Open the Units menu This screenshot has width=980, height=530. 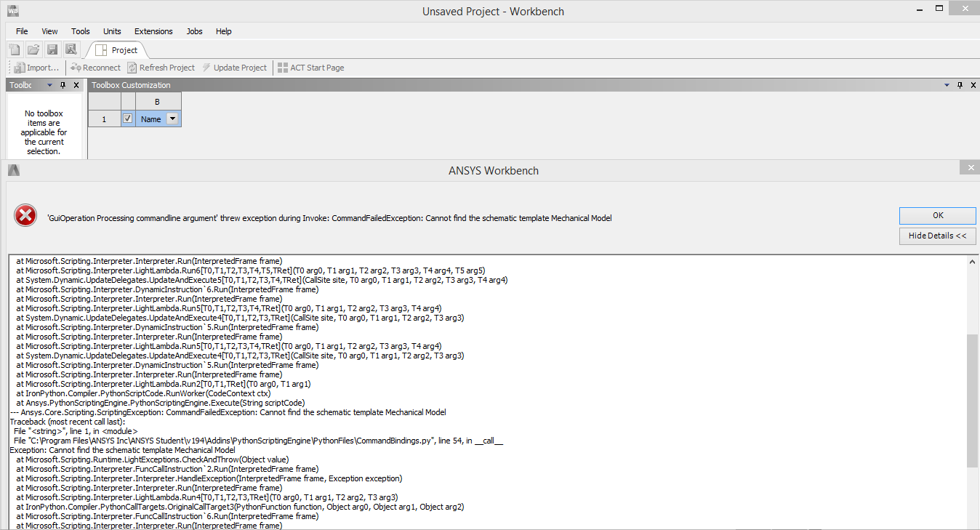(112, 31)
